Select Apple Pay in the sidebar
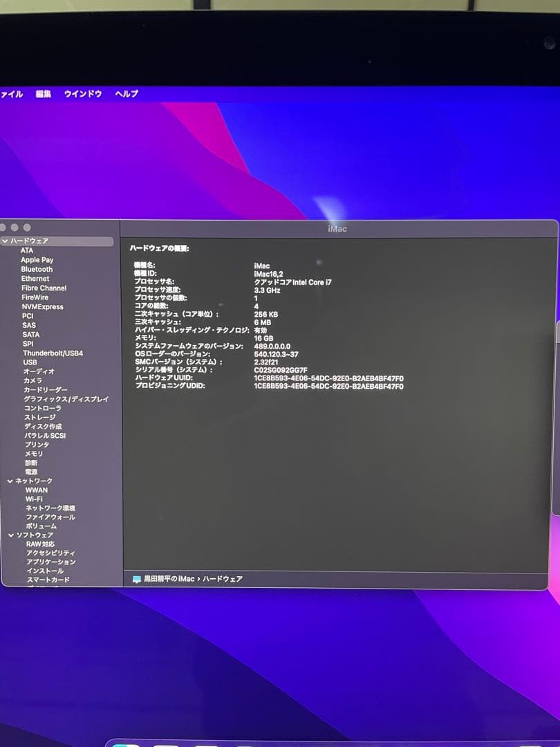560x747 pixels. pyautogui.click(x=37, y=260)
